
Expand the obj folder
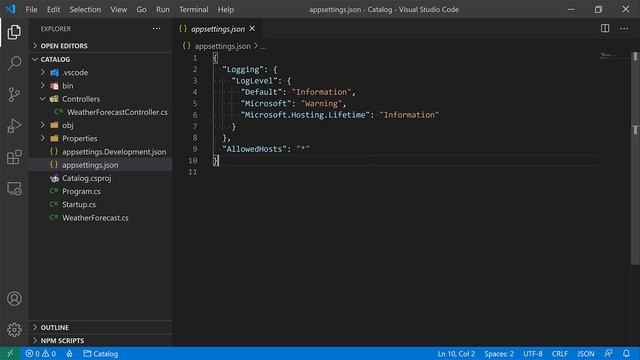[100, 125]
